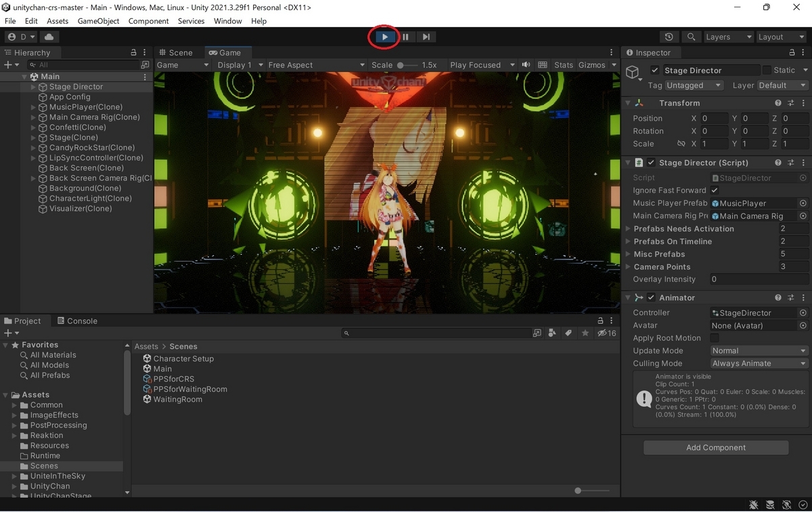The height and width of the screenshot is (512, 812).
Task: Start Play mode with the Play button
Action: point(384,37)
